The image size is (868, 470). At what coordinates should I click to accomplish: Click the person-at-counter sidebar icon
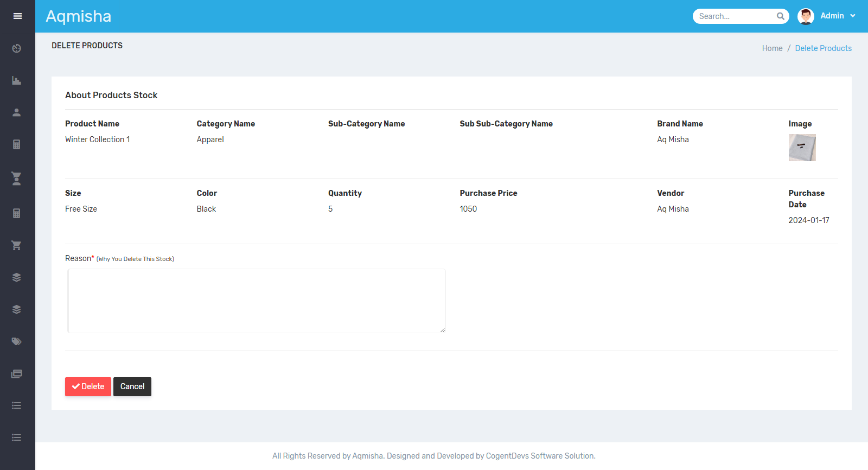point(17,179)
